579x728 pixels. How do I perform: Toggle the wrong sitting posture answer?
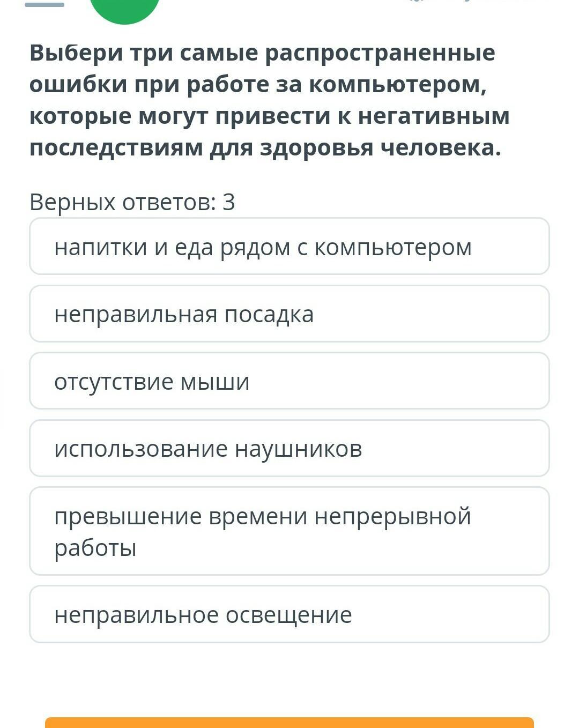click(x=289, y=314)
